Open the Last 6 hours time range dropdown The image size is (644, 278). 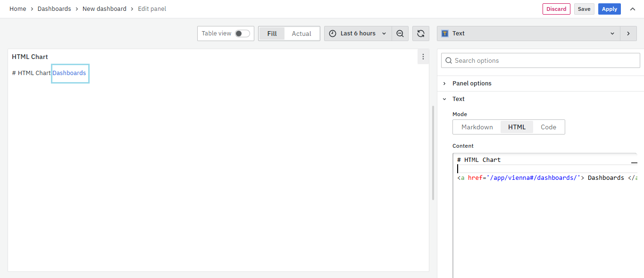(x=358, y=34)
